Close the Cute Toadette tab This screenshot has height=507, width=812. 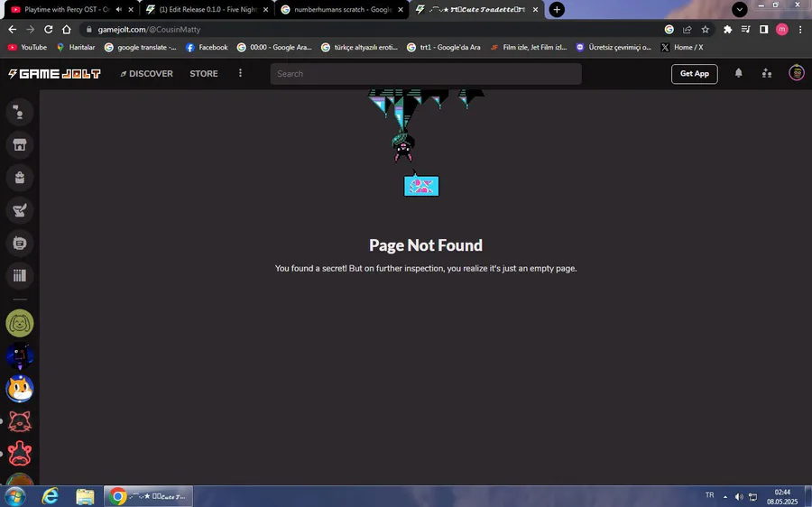pyautogui.click(x=535, y=9)
